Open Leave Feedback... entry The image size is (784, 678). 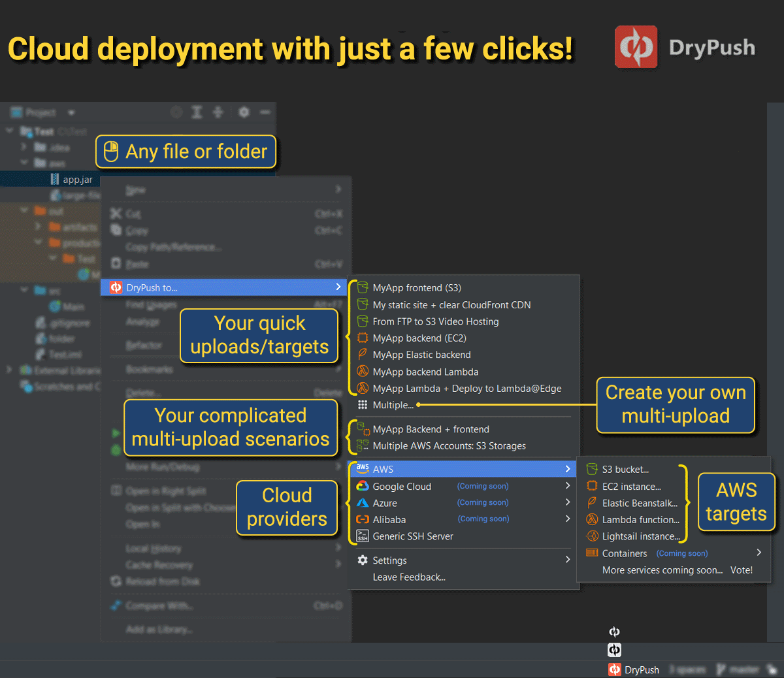(409, 577)
